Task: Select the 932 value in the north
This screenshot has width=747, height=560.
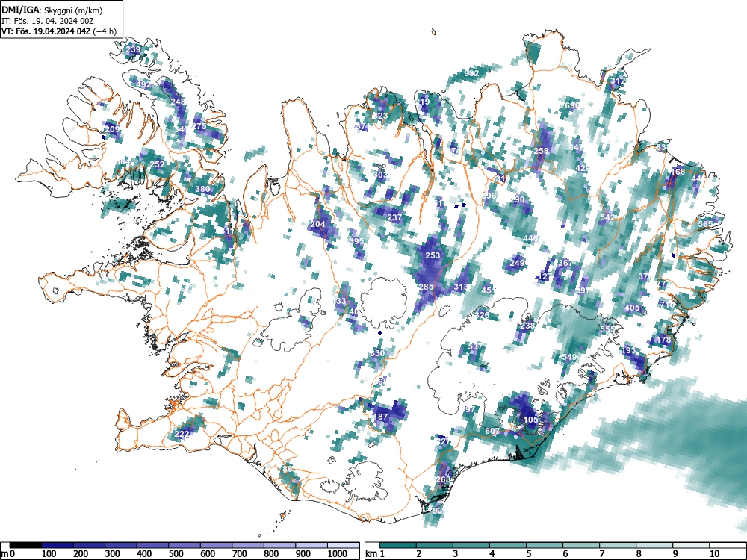Action: pos(471,73)
